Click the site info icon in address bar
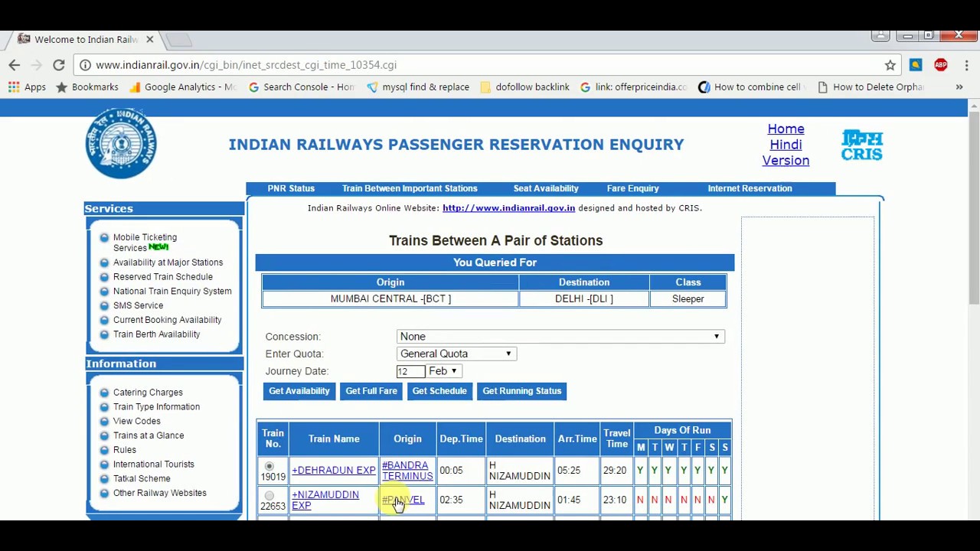The image size is (980, 551). 85,65
